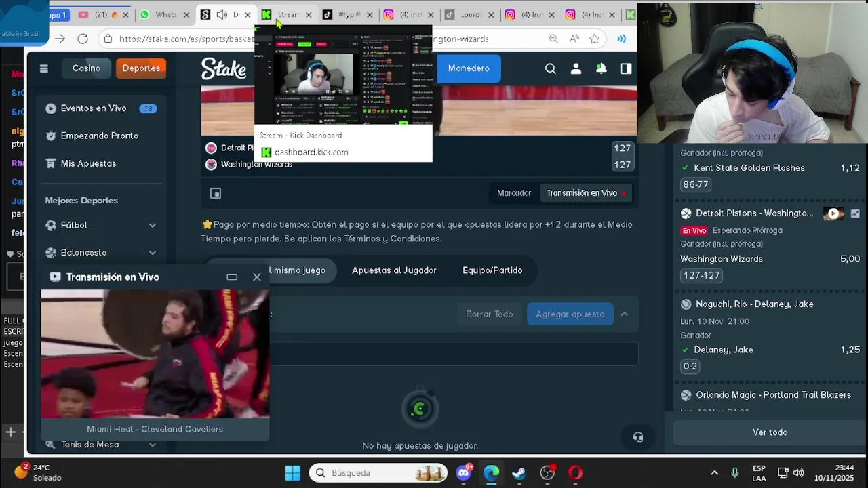The height and width of the screenshot is (488, 868).
Task: Click the Miami Heat live stream video
Action: pos(155,354)
